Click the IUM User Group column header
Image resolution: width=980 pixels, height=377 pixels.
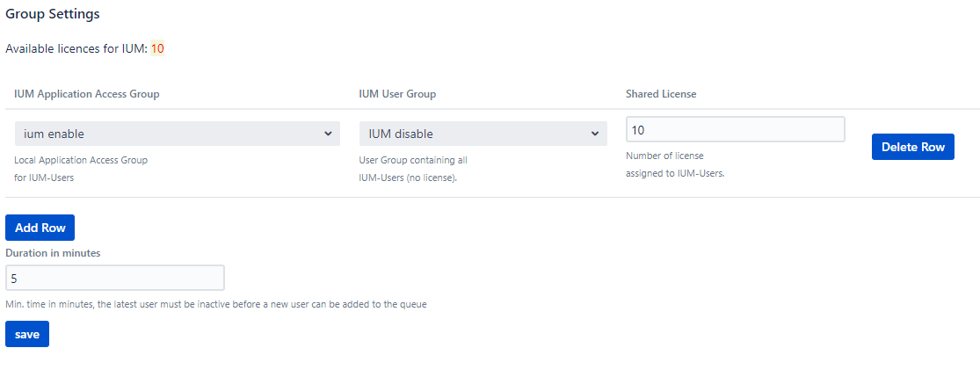[x=397, y=94]
